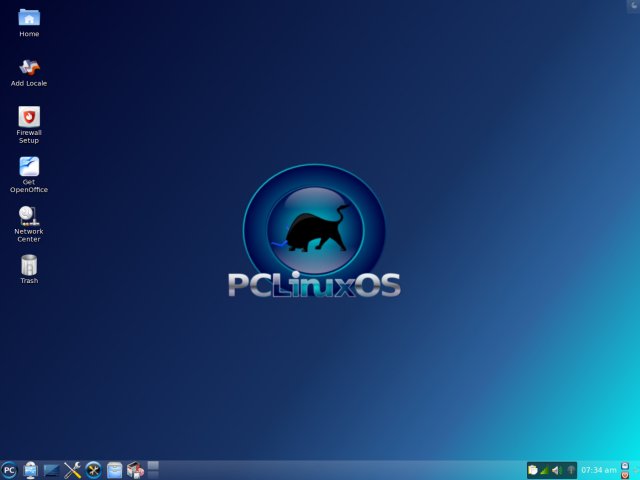640x480 pixels.
Task: Switch to the upper virtual desktop in pager
Action: [x=153, y=466]
